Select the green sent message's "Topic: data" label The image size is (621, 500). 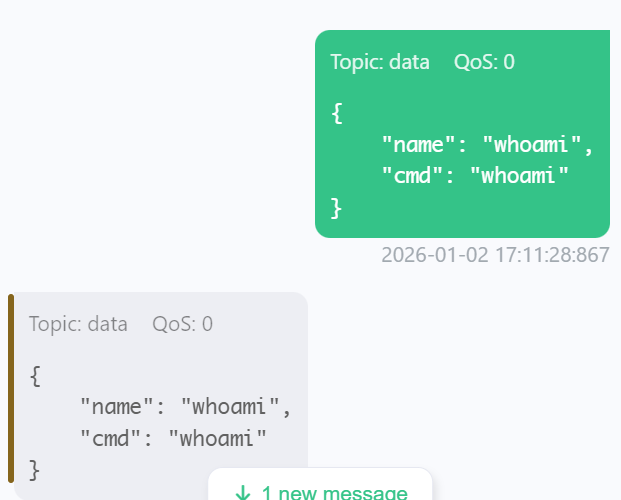click(x=380, y=62)
